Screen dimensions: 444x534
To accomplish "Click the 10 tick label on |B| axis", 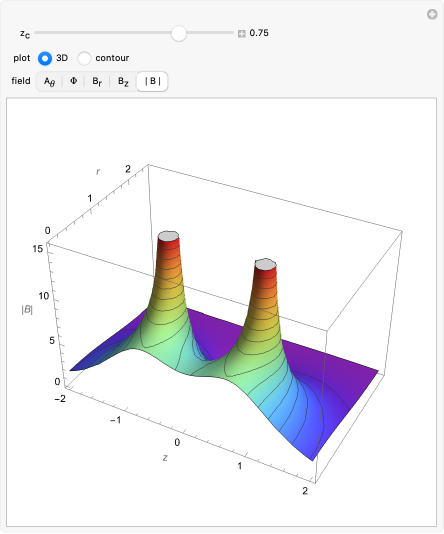I will [x=44, y=296].
